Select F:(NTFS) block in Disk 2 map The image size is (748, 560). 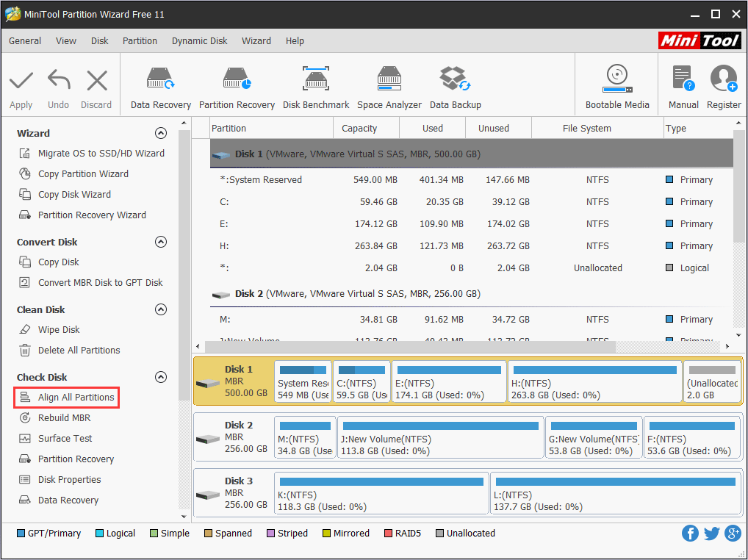click(691, 437)
